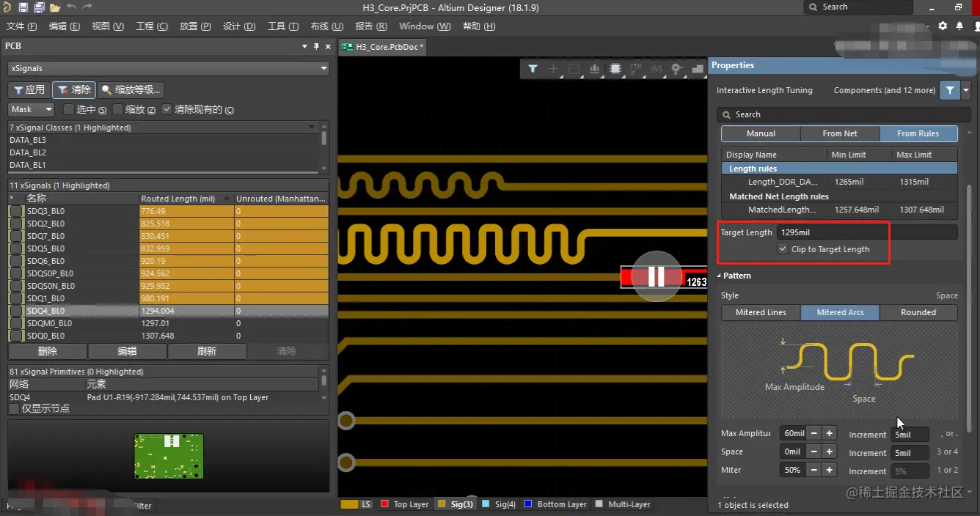Click the Bottom Layer blue swatch
The image size is (980, 516).
click(528, 504)
